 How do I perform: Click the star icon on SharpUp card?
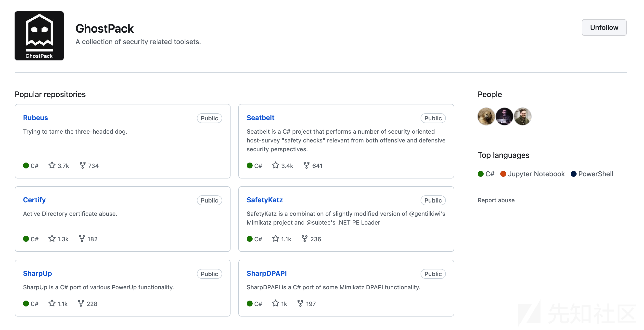point(52,303)
